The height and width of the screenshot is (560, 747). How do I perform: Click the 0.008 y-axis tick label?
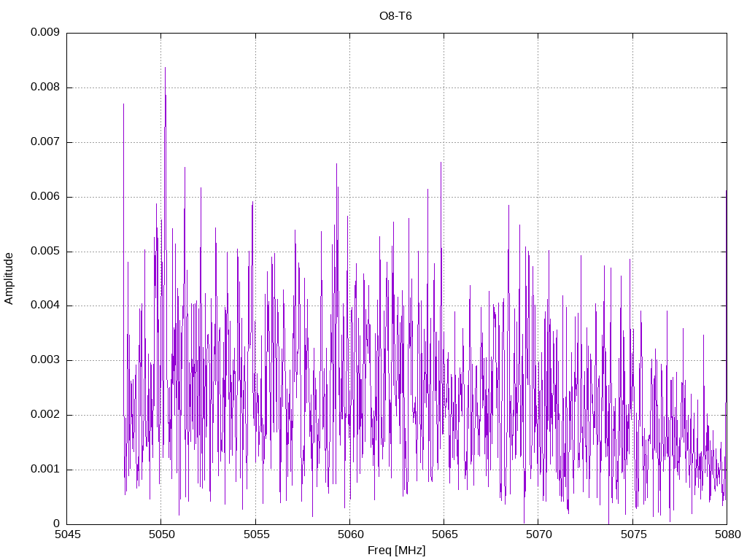tap(45, 87)
